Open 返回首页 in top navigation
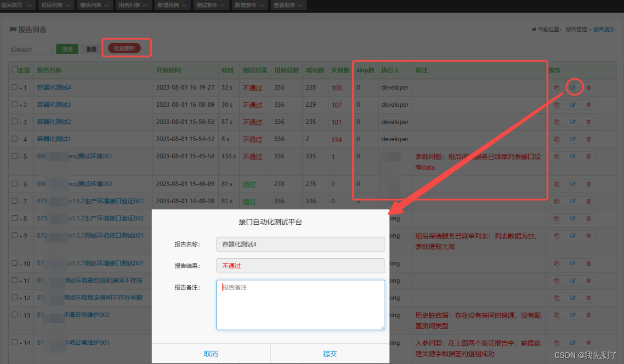 point(17,5)
